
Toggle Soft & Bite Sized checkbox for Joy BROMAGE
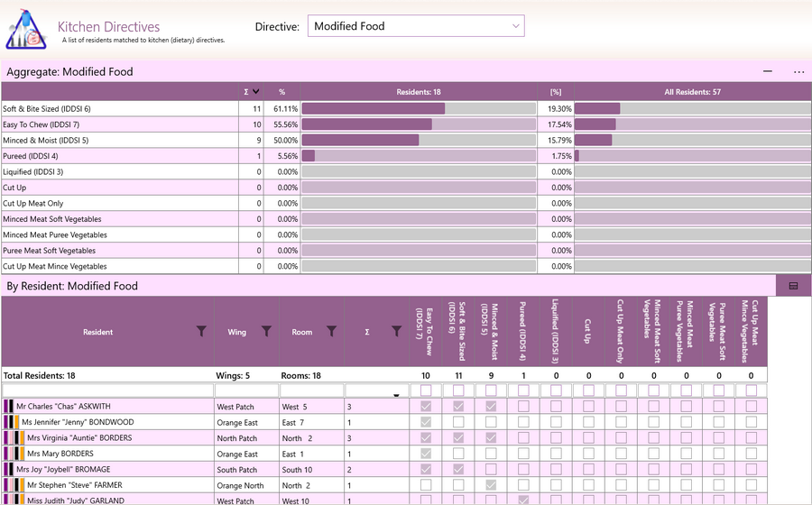click(x=458, y=469)
